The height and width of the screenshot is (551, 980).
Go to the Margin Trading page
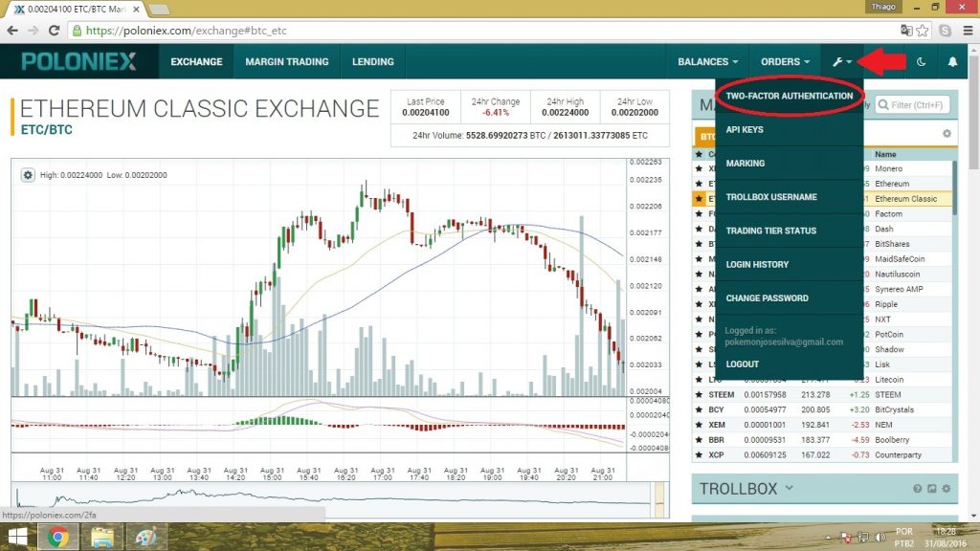pos(286,62)
